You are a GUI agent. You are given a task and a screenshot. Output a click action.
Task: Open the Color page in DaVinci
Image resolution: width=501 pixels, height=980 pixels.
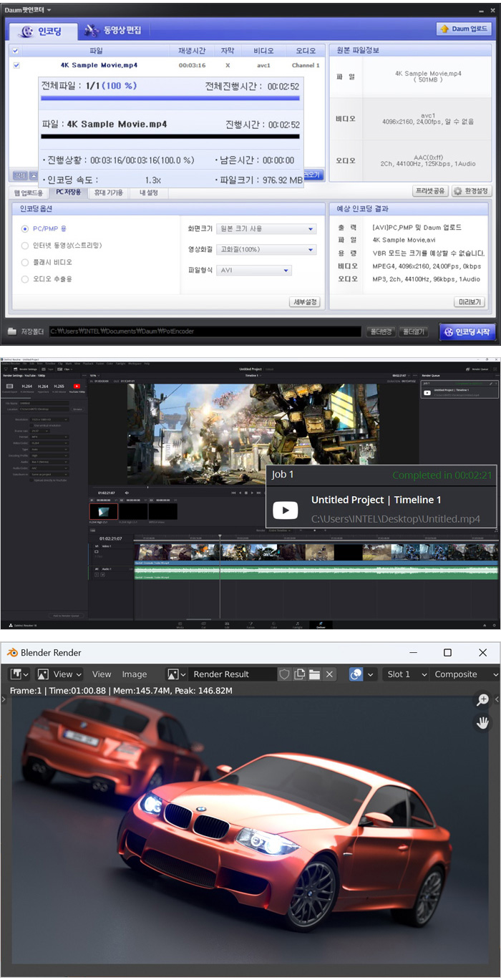point(273,625)
